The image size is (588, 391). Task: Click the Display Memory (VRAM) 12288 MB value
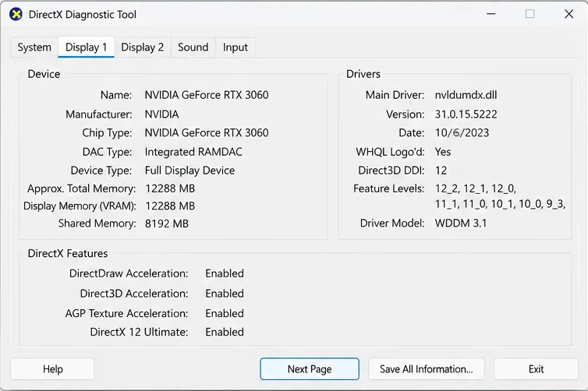coord(170,206)
